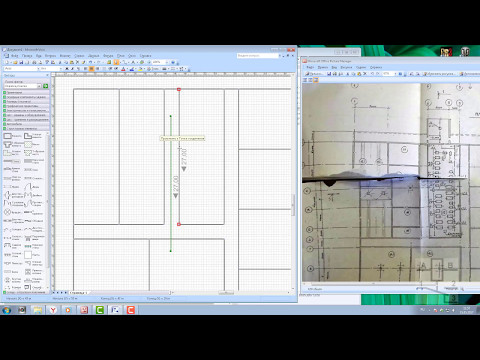Toggle highlighted center alignment in Visio

tap(91, 68)
